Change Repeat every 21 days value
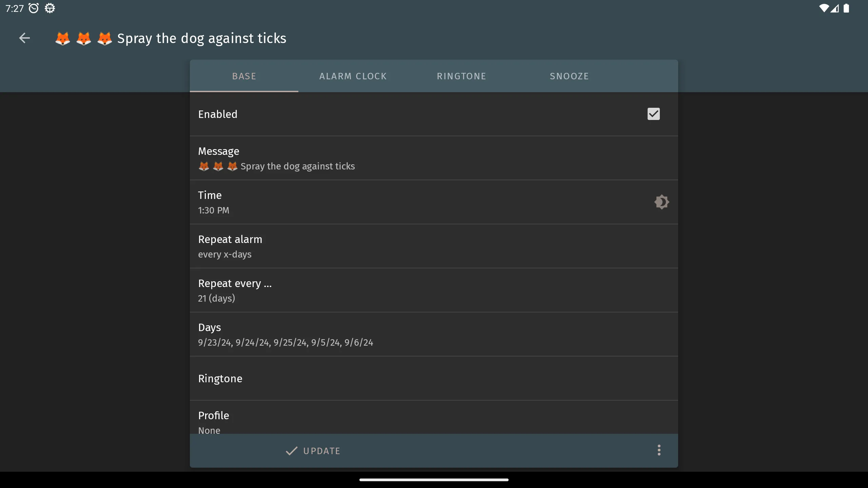The width and height of the screenshot is (868, 488). (x=434, y=290)
